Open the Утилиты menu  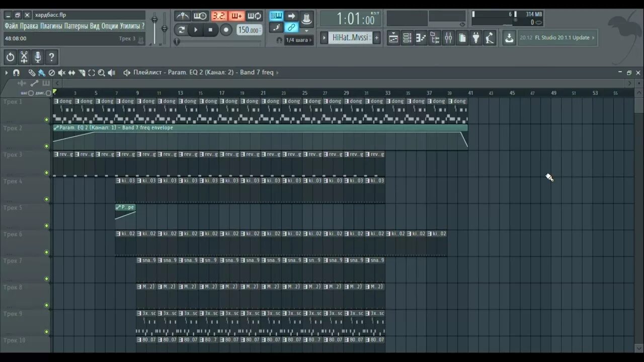pos(130,26)
